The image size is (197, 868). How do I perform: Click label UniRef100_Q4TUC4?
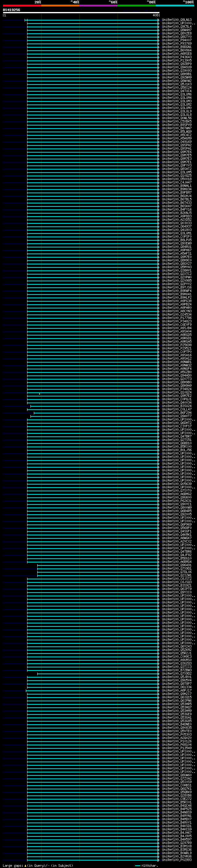point(176,91)
